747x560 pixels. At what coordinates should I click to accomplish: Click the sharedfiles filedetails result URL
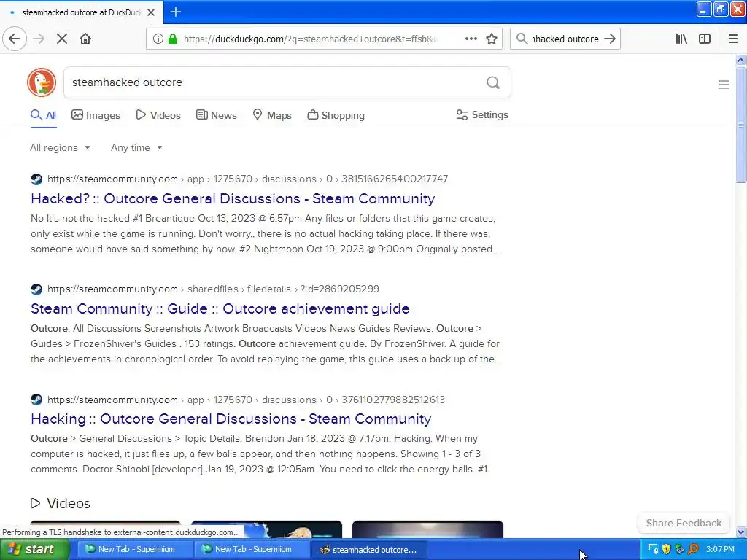coord(214,289)
